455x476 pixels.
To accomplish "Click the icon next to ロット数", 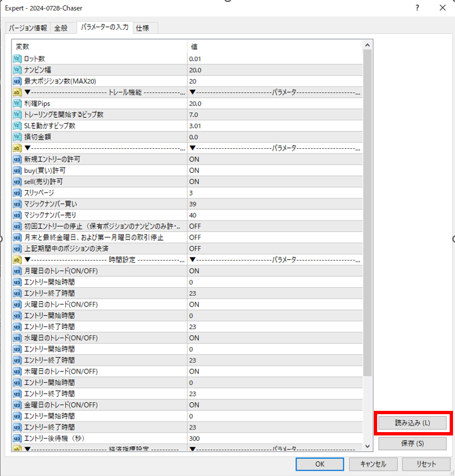I will (17, 59).
